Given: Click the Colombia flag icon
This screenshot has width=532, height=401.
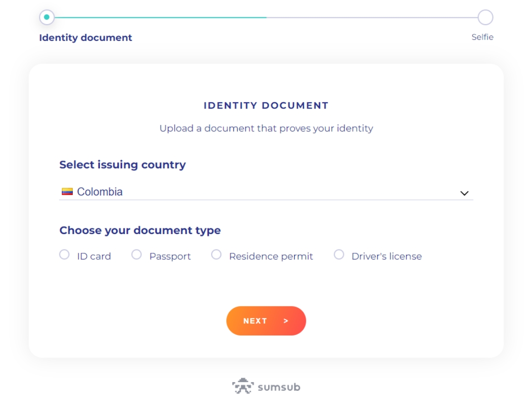Looking at the screenshot, I should (x=67, y=192).
